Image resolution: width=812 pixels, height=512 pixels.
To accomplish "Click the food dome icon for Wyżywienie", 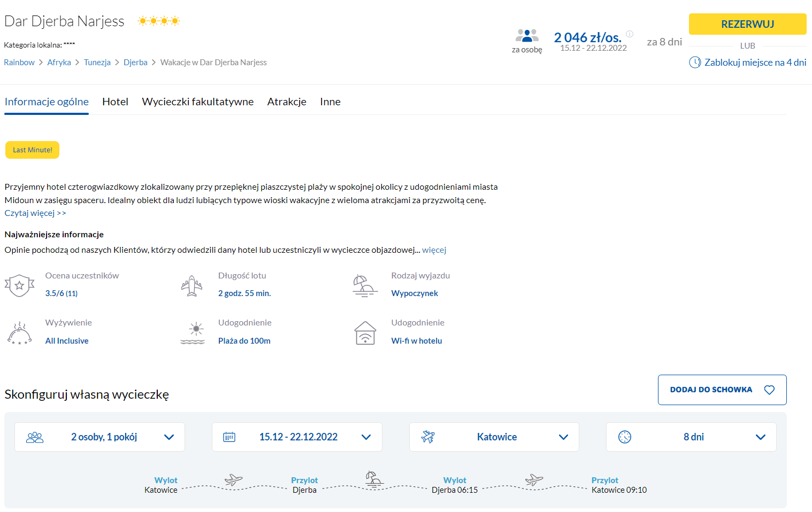I will tap(20, 333).
